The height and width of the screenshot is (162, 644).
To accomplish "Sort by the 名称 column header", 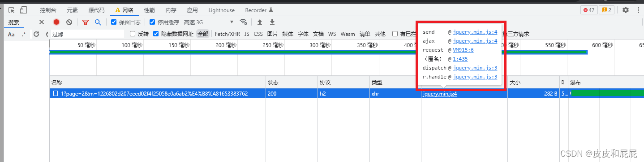I will coord(157,83).
